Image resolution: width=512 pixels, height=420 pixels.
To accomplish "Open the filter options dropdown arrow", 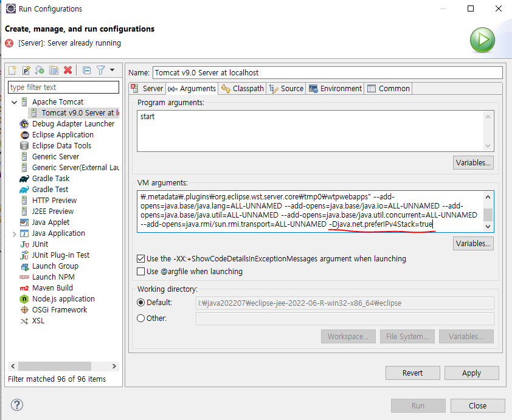I will (112, 70).
